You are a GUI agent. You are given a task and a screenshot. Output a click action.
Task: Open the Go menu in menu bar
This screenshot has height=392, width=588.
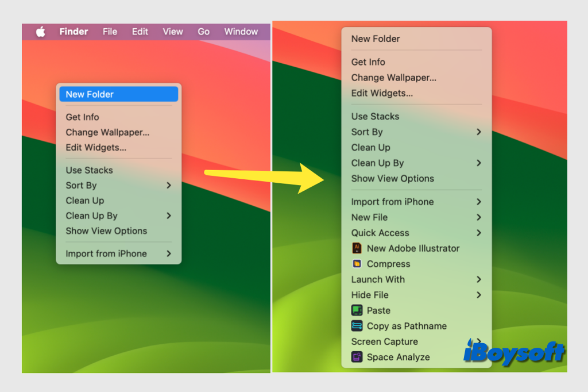click(203, 32)
